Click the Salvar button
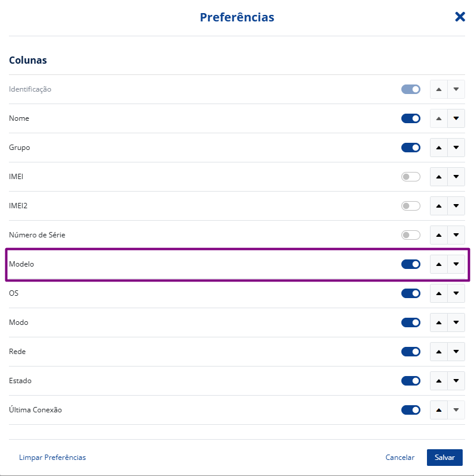This screenshot has height=476, width=474. 444,458
